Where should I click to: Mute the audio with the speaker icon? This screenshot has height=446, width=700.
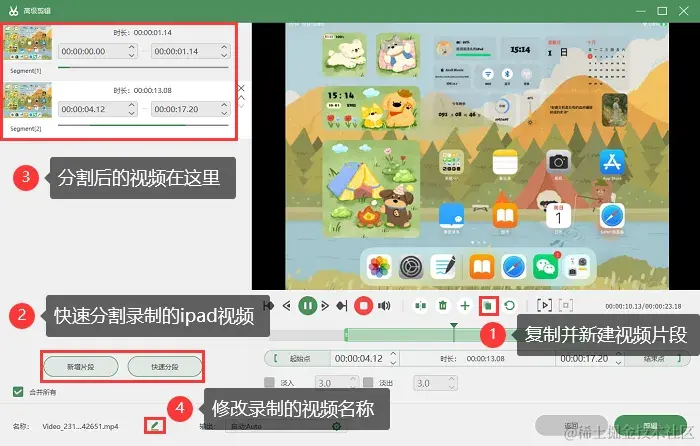point(384,306)
